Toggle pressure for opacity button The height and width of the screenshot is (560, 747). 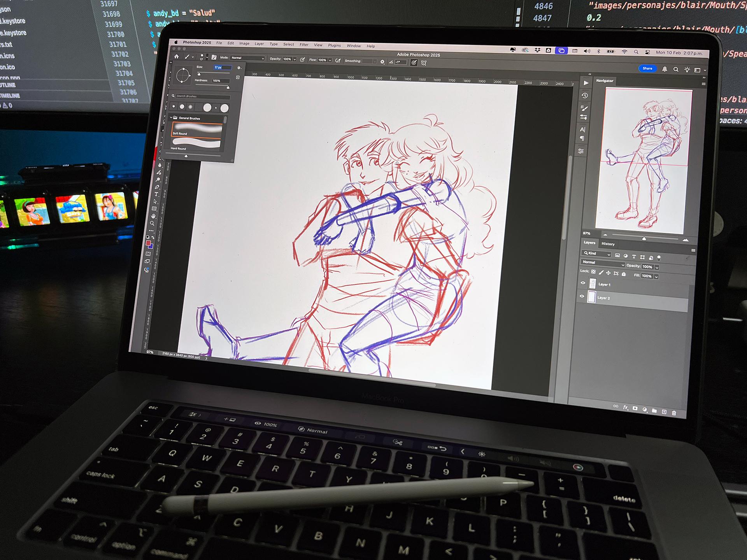[302, 60]
